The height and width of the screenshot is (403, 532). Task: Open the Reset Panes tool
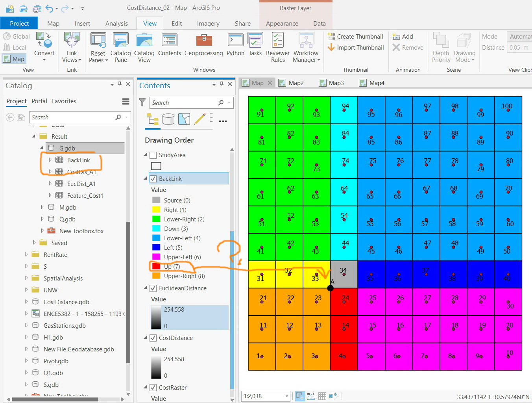tap(98, 47)
